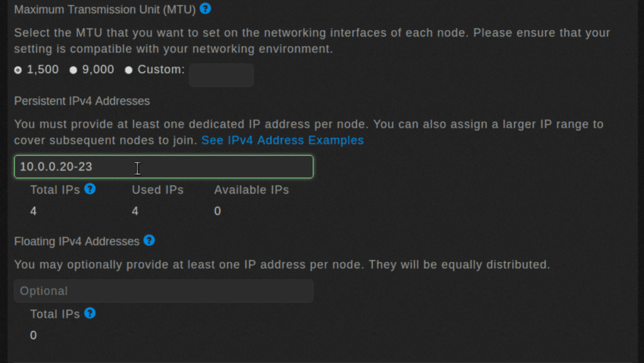Click the Optional floating IPv4 address field

click(164, 291)
